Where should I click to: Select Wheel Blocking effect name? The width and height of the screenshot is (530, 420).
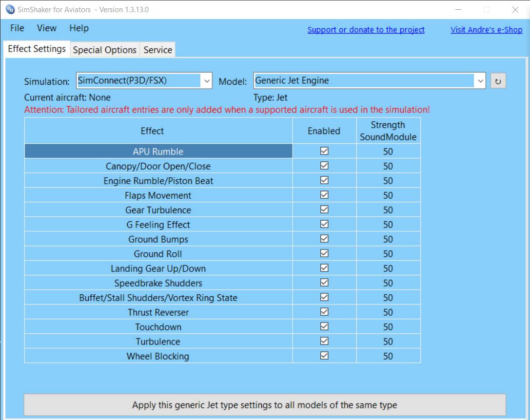point(158,356)
